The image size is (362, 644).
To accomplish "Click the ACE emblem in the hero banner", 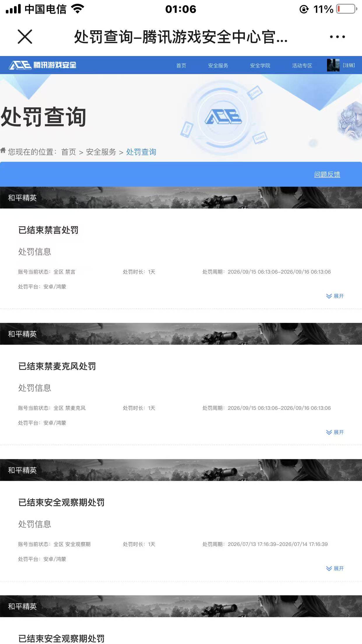I will coord(223,117).
